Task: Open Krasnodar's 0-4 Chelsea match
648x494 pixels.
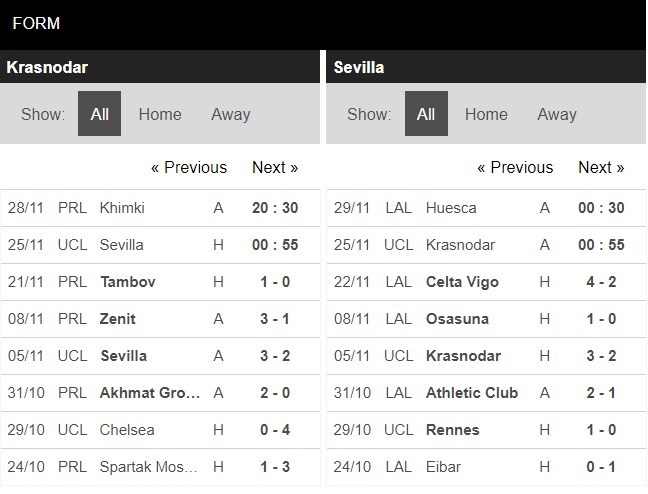Action: (x=275, y=430)
